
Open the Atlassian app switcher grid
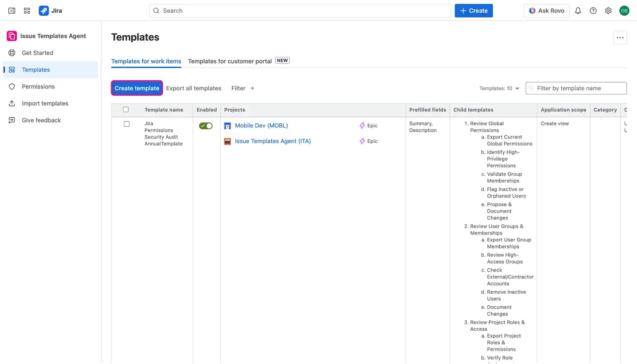[27, 11]
